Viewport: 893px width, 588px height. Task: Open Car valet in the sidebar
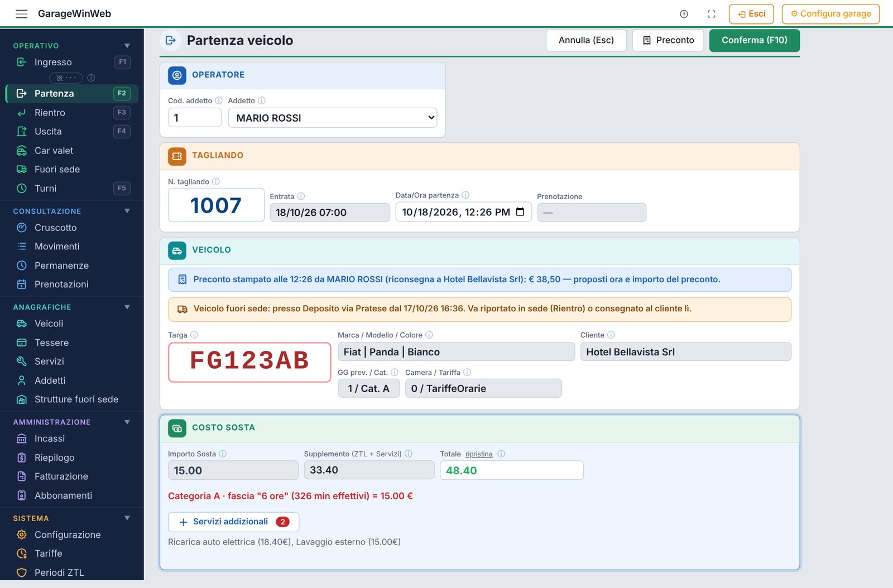pos(71,151)
